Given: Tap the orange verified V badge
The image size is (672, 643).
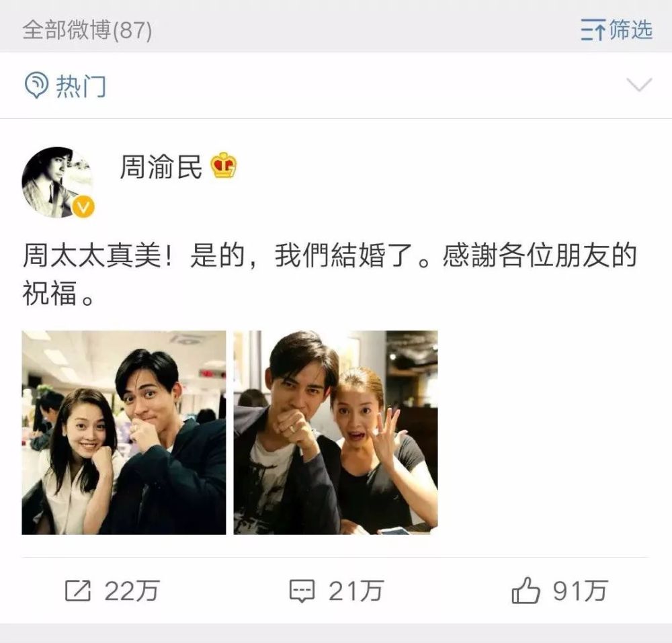Looking at the screenshot, I should click(x=83, y=208).
